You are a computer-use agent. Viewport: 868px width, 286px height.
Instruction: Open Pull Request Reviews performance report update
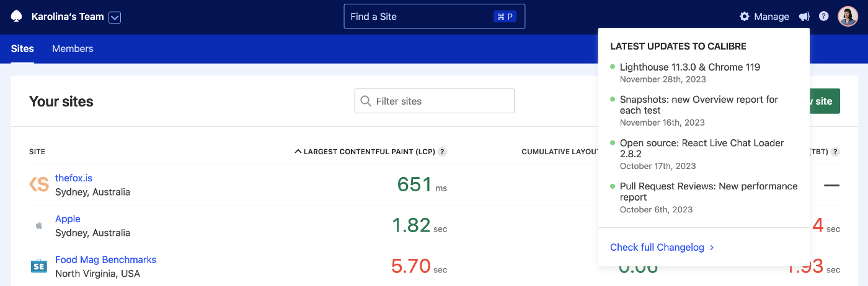point(708,191)
